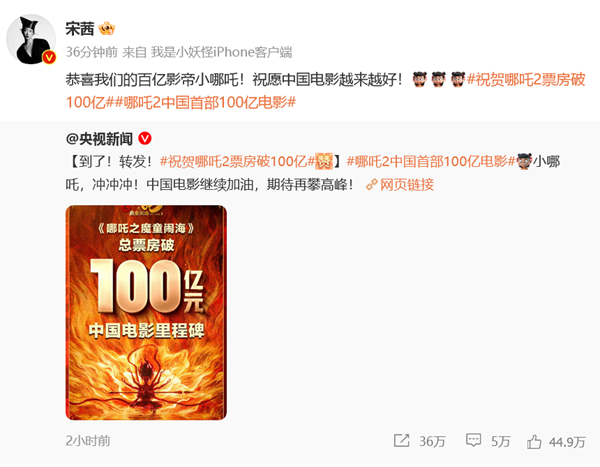Image resolution: width=600 pixels, height=467 pixels.
Task: Click the username 宋茜
Action: [x=80, y=29]
